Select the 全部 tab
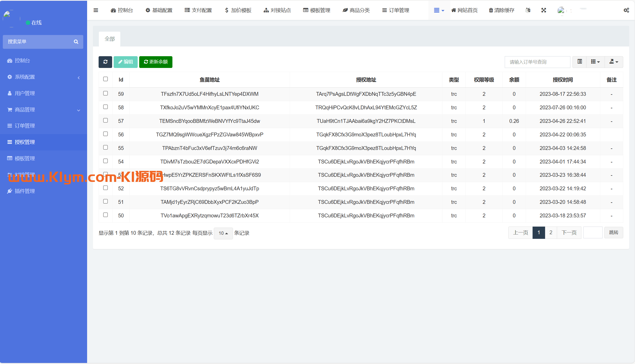Image resolution: width=635 pixels, height=364 pixels. tap(110, 39)
